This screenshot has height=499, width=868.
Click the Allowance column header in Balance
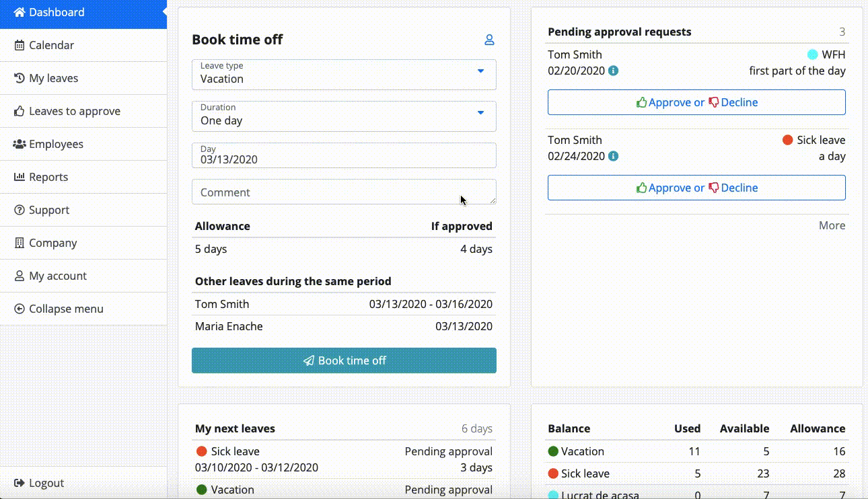818,428
